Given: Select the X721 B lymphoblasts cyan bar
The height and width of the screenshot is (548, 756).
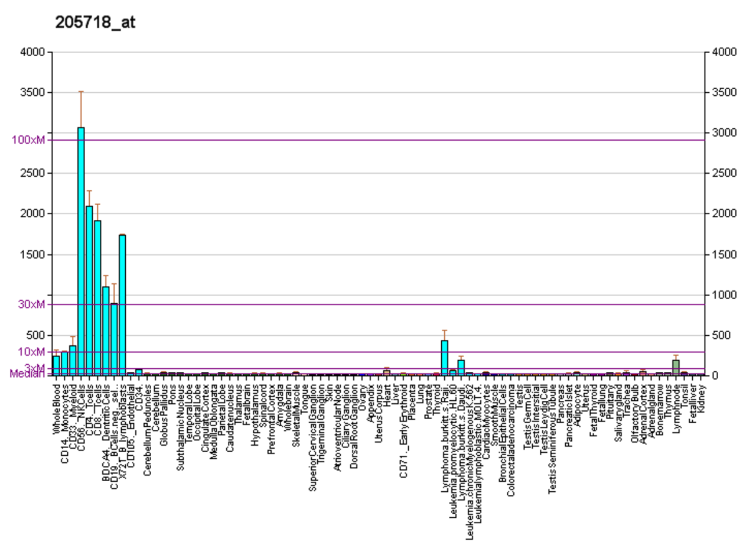Looking at the screenshot, I should click(122, 305).
